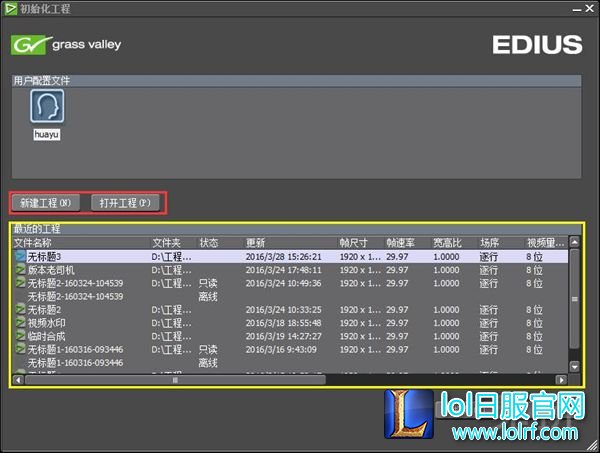600x453 pixels.
Task: Select the 版本老司机 project row
Action: tap(290, 270)
